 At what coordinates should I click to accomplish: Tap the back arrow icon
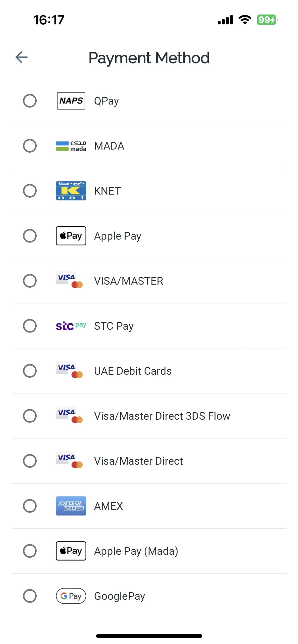click(21, 57)
